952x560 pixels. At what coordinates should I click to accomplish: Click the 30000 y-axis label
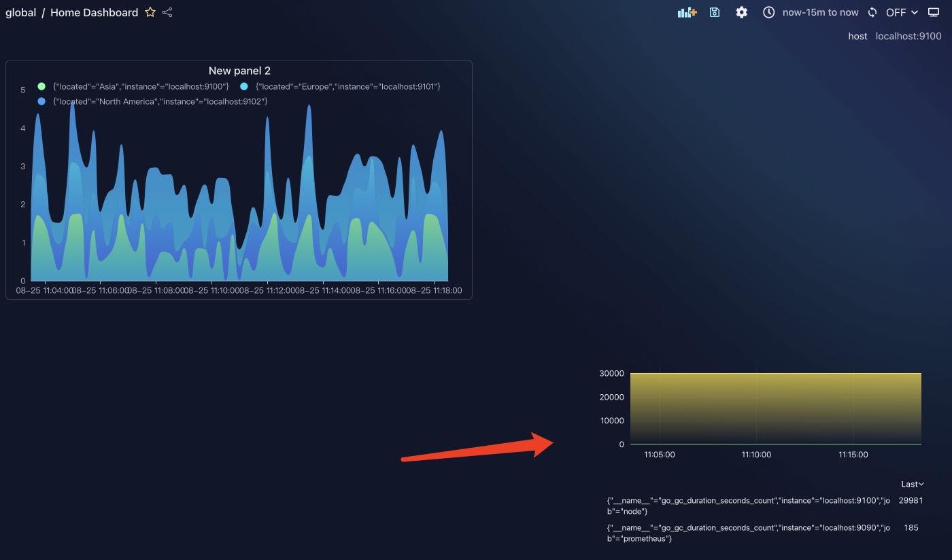click(611, 373)
